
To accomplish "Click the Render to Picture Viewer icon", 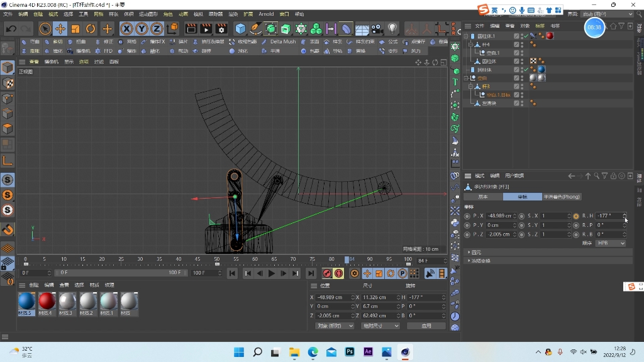I will [206, 30].
